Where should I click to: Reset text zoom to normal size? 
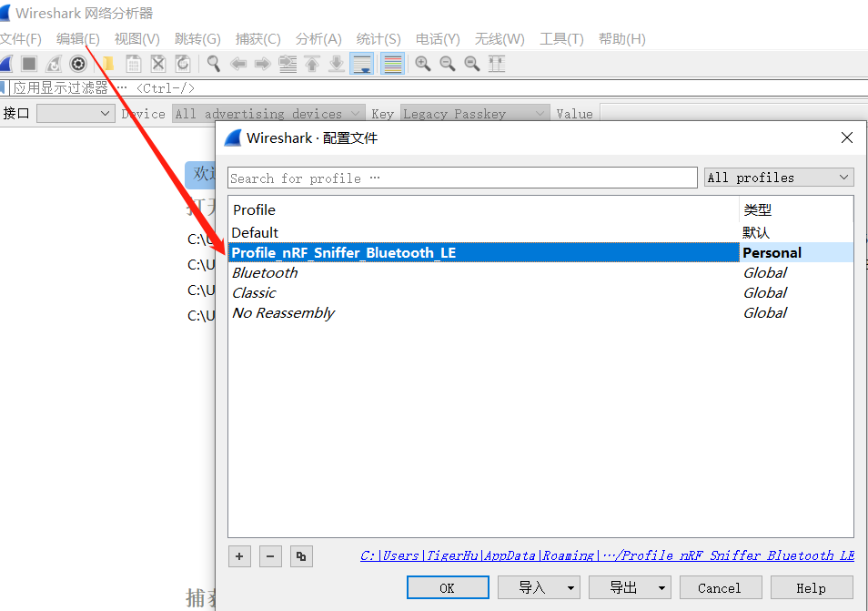471,64
